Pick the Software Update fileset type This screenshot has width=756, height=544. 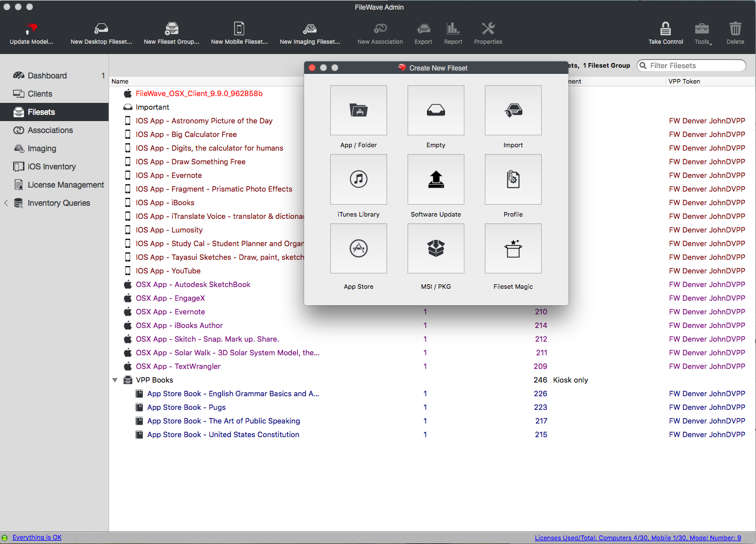(435, 179)
